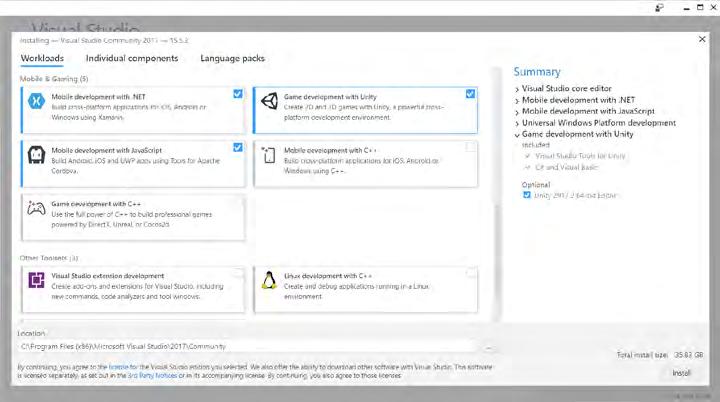Viewport: 720px width, 402px height.
Task: Uncheck Game development with Unity workload
Action: click(470, 94)
